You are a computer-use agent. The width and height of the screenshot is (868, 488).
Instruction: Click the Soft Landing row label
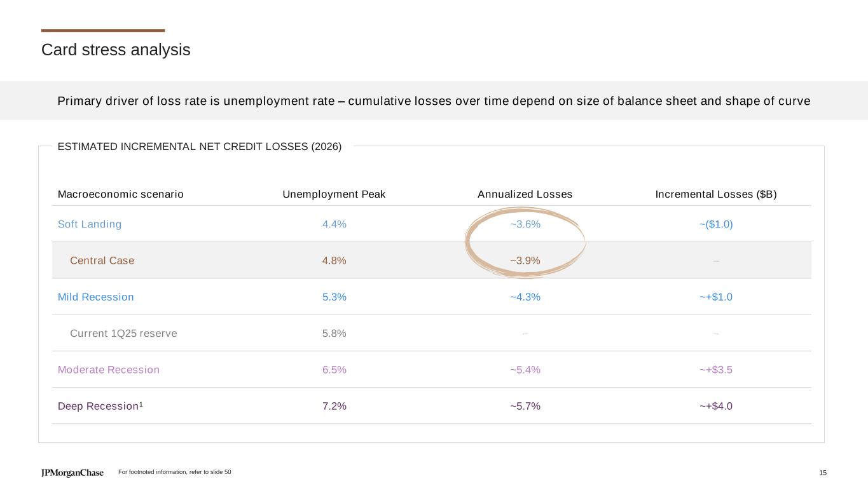90,224
